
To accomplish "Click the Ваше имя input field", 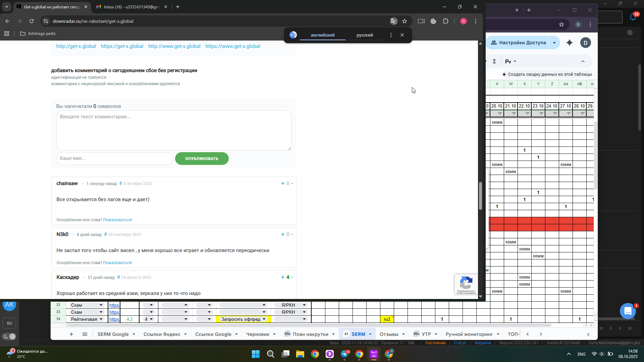I will tap(115, 158).
